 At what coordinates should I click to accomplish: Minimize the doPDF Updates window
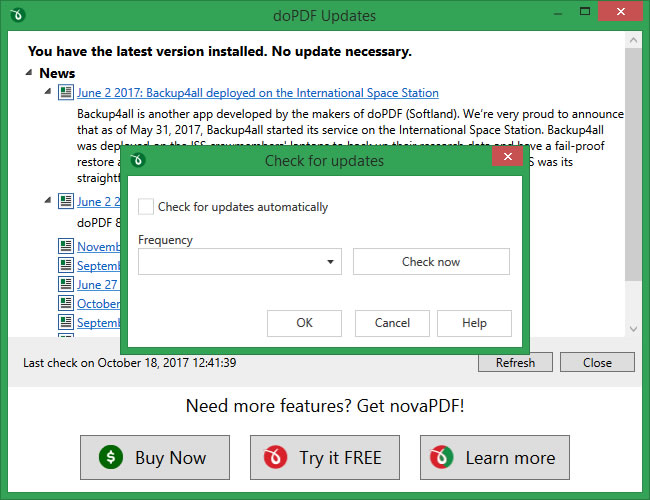[x=558, y=12]
